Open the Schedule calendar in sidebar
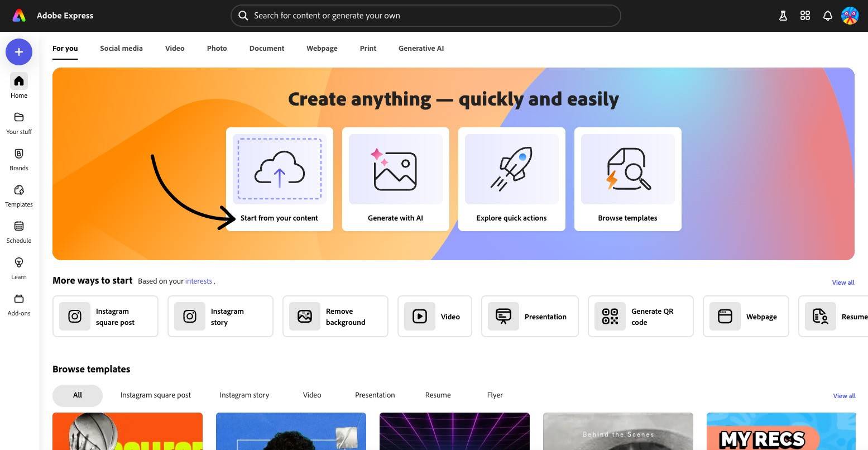 19,232
